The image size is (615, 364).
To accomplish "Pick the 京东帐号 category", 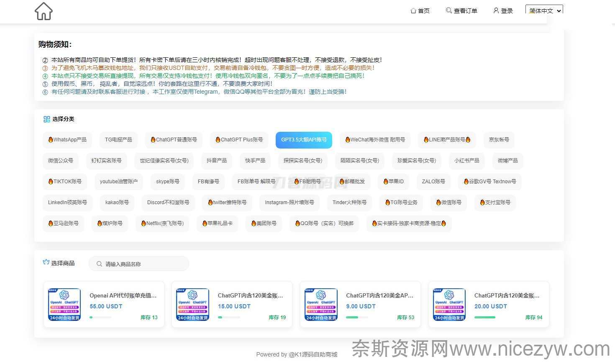I will coord(499,140).
